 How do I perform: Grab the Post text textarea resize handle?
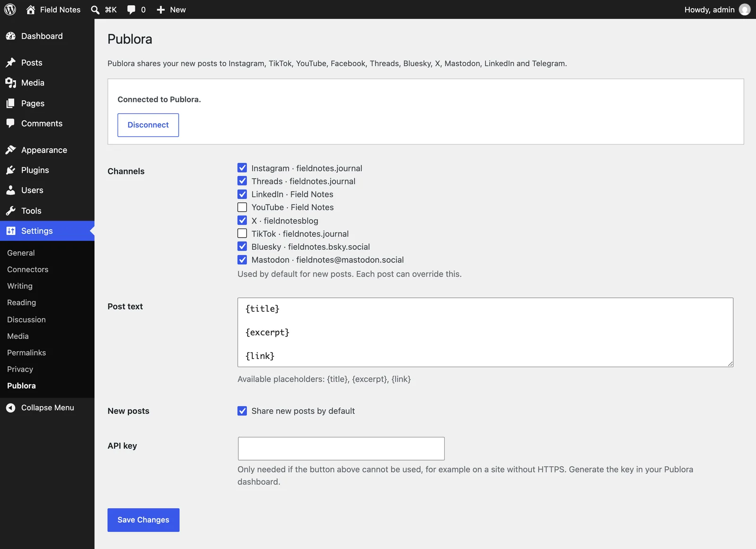coord(730,363)
